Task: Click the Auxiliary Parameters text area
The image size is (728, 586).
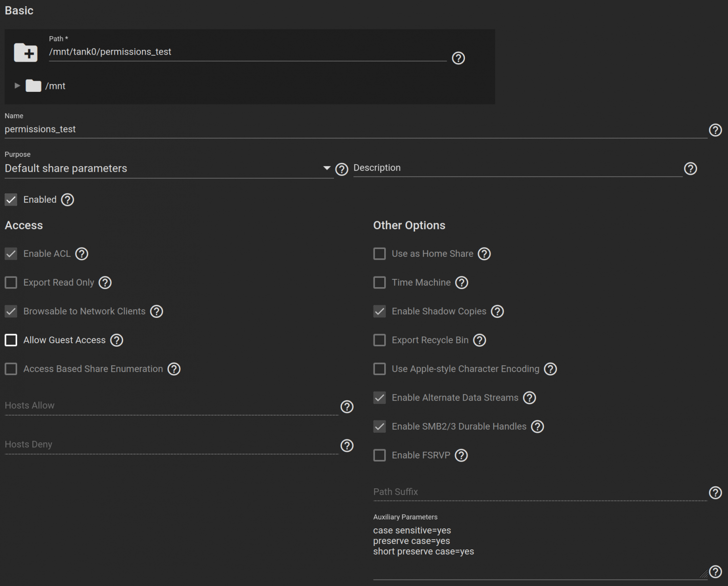Action: coord(540,551)
